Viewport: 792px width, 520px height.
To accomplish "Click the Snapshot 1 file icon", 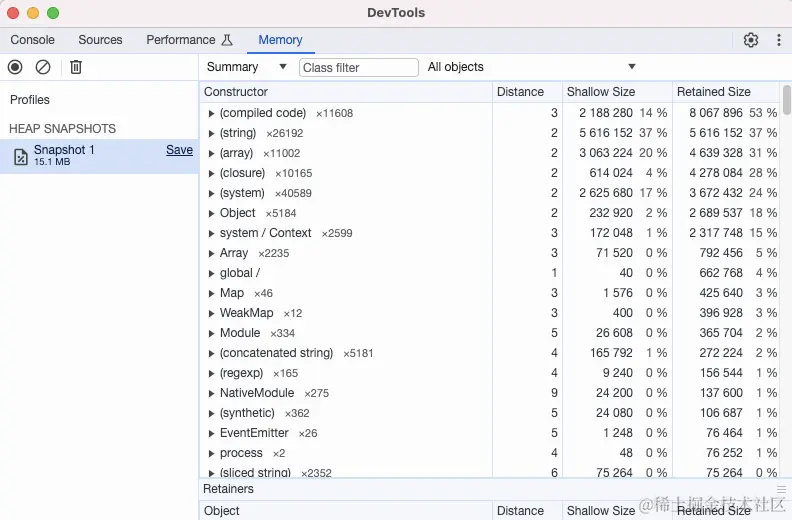I will click(x=21, y=157).
